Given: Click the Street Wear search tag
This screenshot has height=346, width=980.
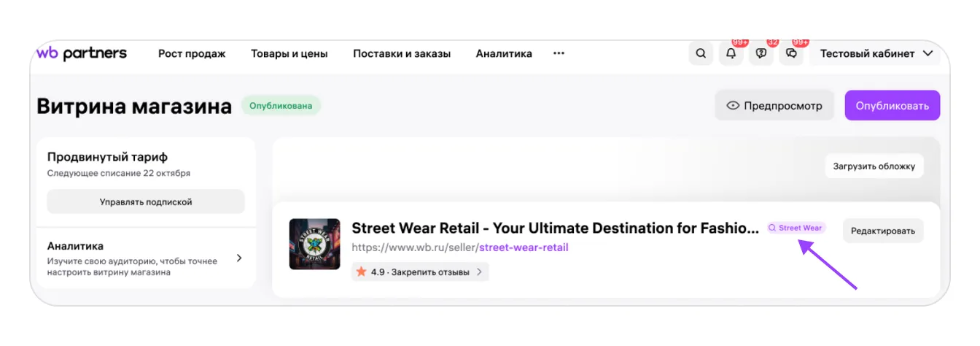Looking at the screenshot, I should (x=796, y=228).
